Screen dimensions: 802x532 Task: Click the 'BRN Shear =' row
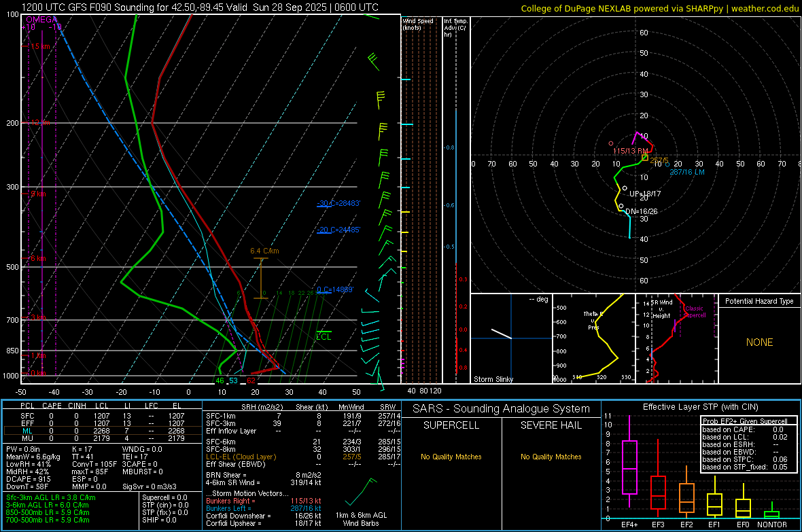point(264,475)
